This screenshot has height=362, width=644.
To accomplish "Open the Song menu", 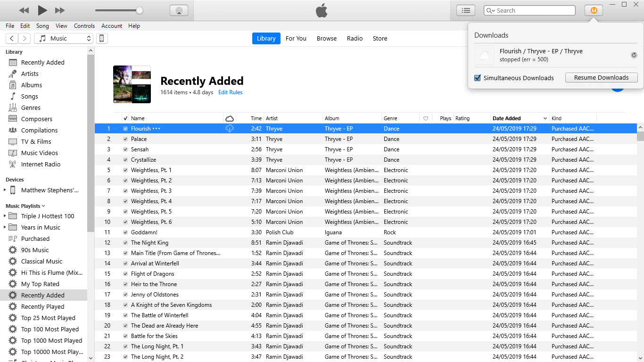I will point(42,26).
